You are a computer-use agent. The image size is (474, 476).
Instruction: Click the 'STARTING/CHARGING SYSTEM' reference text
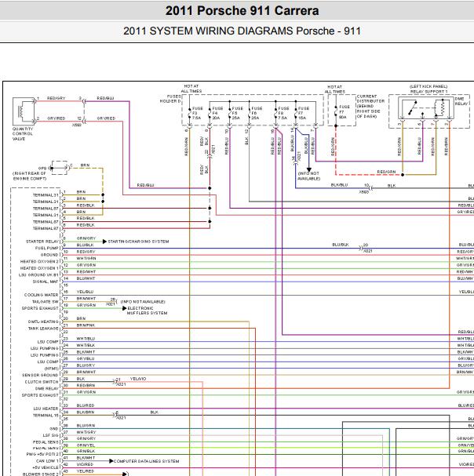tap(138, 242)
